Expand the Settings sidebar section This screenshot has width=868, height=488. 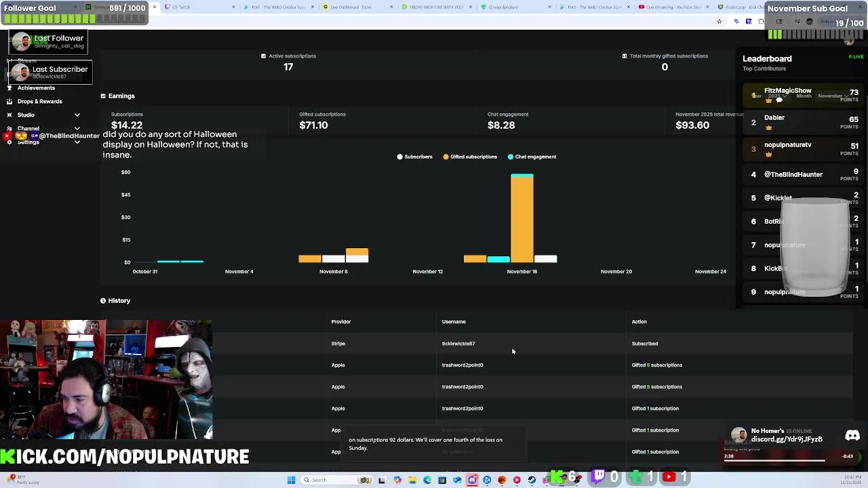[x=77, y=142]
